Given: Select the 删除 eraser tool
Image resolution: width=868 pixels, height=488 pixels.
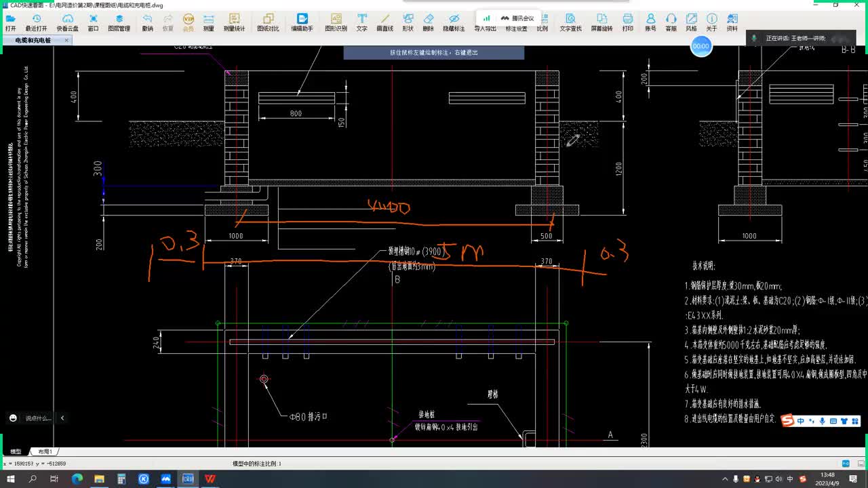Looking at the screenshot, I should pos(428,23).
